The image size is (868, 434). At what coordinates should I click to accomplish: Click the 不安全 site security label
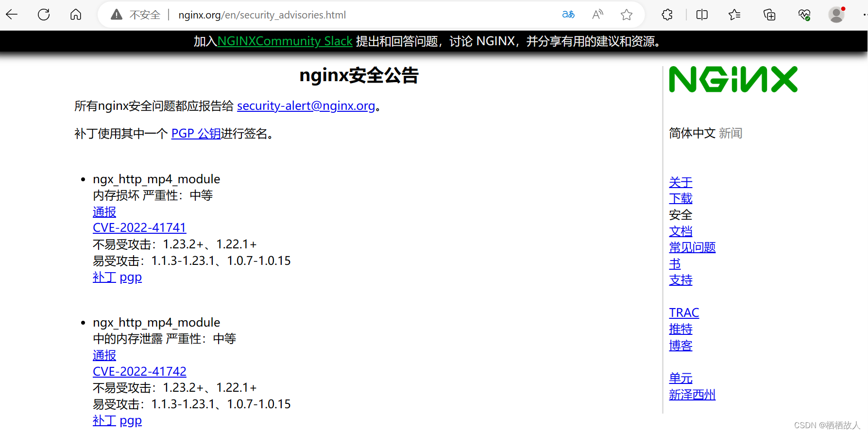click(145, 15)
